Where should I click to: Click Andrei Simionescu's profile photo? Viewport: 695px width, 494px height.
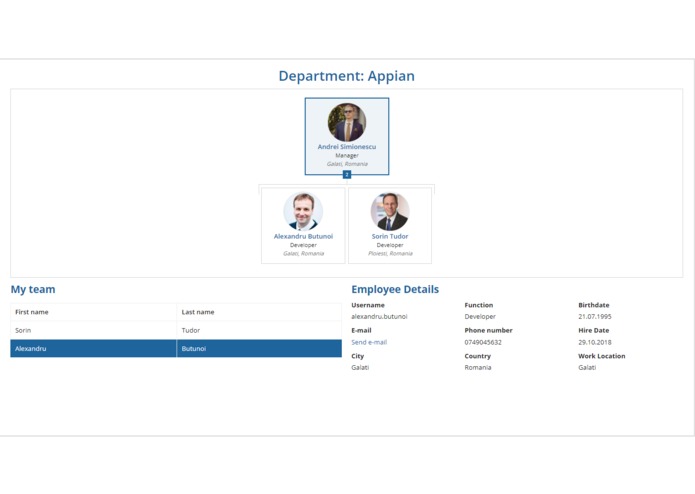tap(347, 122)
